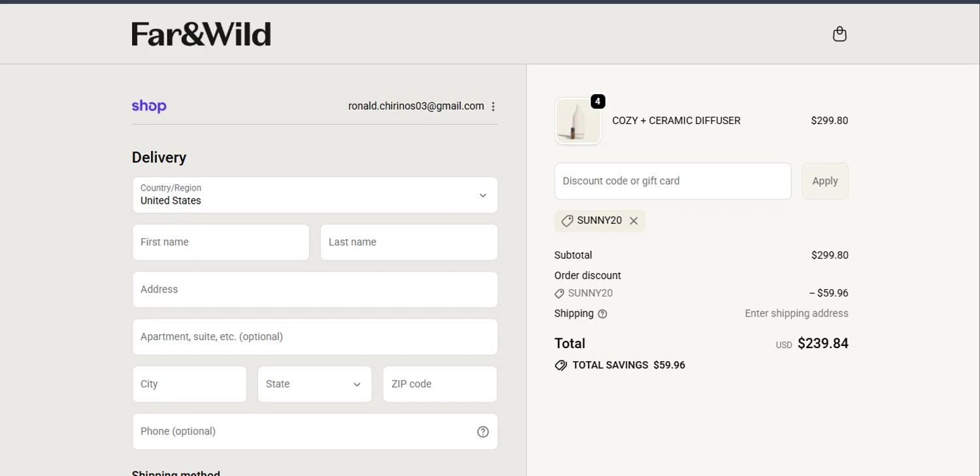Click the Apply discount button
Screen dimensions: 980x476
tap(825, 181)
